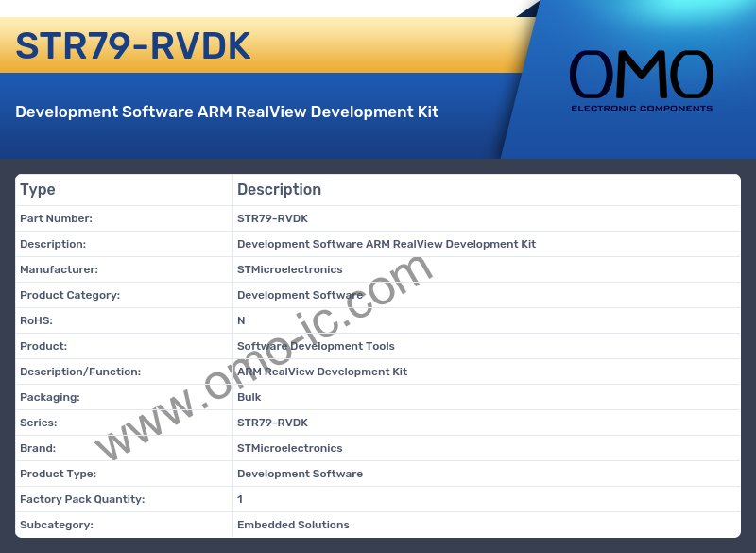Viewport: 756px width, 553px height.
Task: Click the STR79-RVDK title in the banner
Action: tap(133, 45)
